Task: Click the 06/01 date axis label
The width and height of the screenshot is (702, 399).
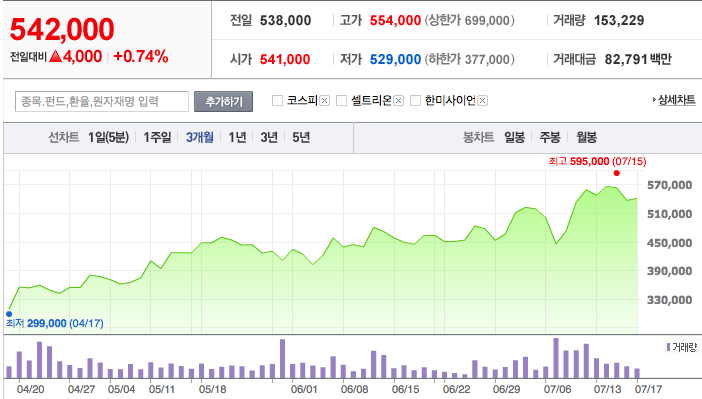Action: coord(304,389)
